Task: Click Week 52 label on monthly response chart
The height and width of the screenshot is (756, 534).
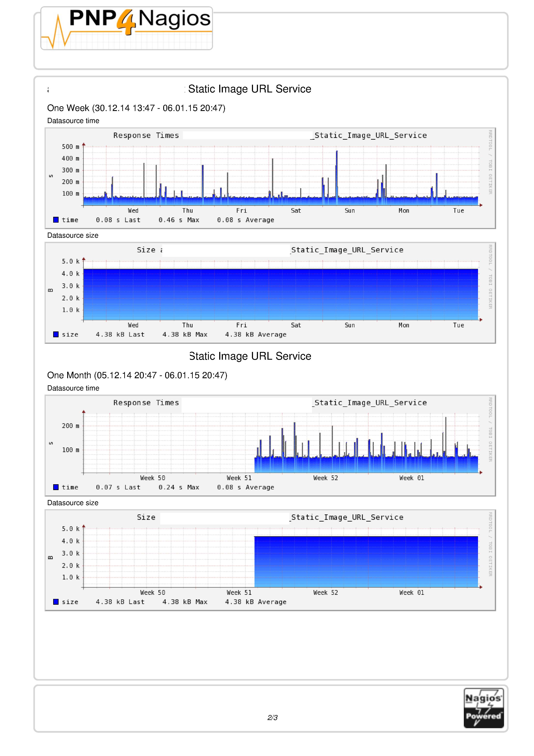Action: pos(325,478)
